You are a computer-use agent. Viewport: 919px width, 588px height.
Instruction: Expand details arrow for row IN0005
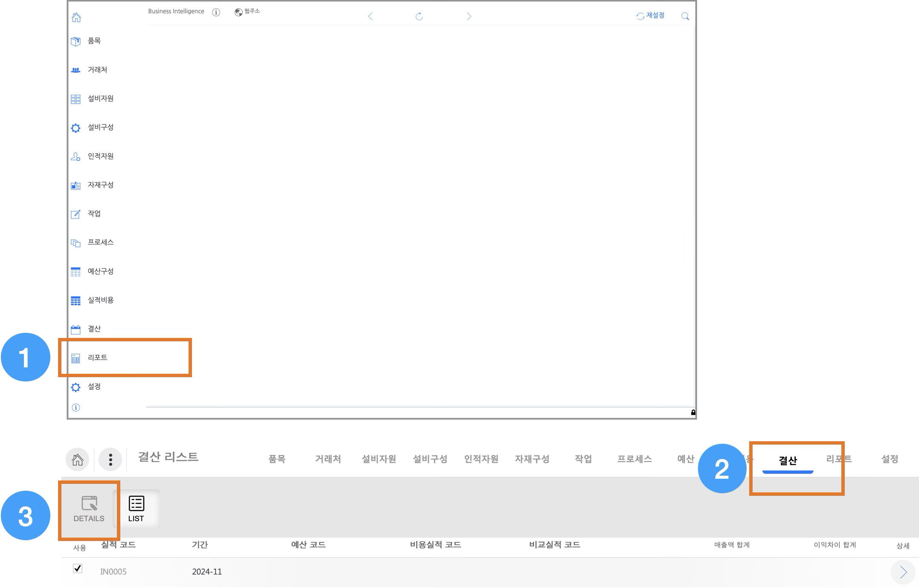(x=903, y=572)
